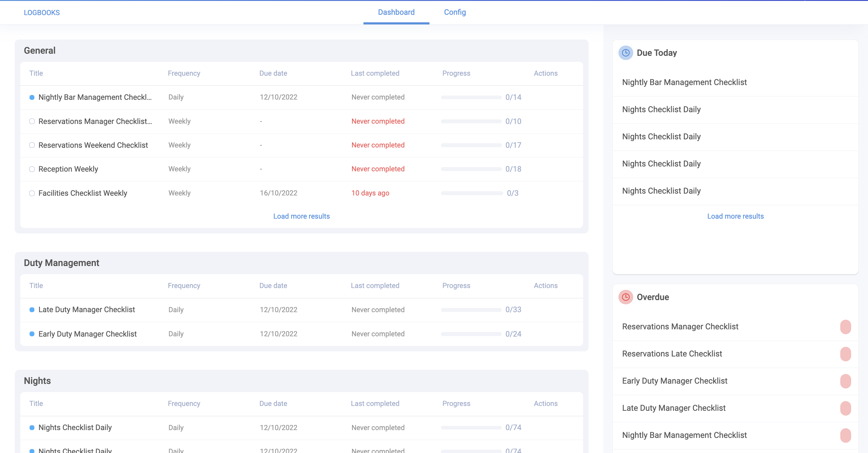
Task: Open Nights Checklist Daily from Due Today panel
Action: (661, 109)
